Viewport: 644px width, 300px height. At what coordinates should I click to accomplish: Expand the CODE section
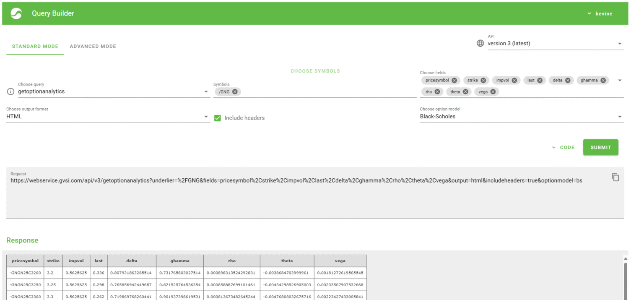click(x=563, y=147)
